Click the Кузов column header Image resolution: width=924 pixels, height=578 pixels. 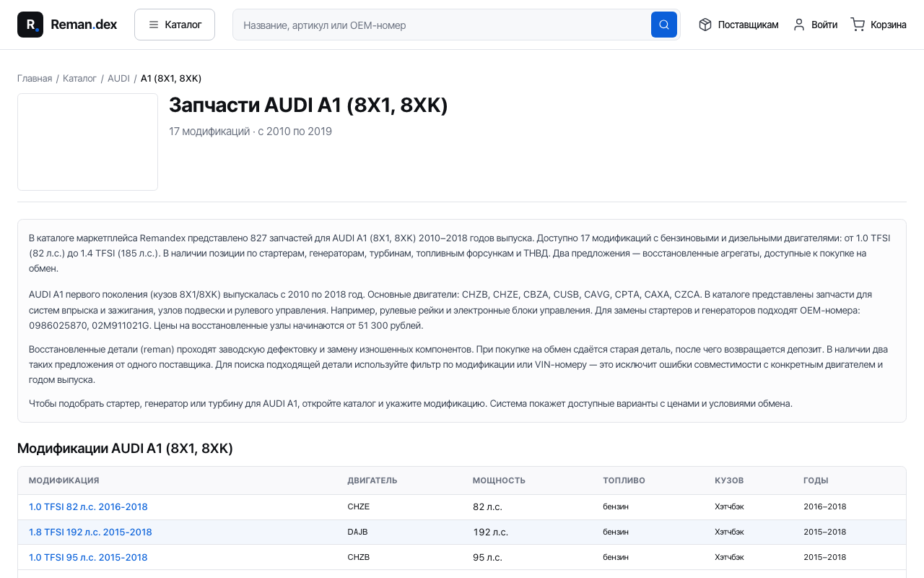(729, 480)
